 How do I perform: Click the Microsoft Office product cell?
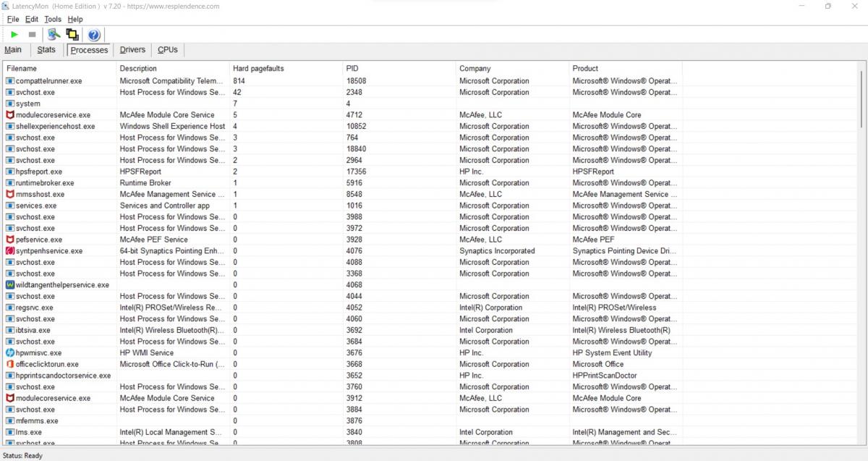click(598, 364)
